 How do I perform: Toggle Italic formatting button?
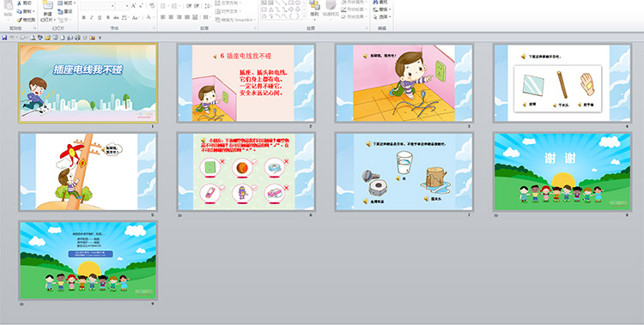pos(92,18)
